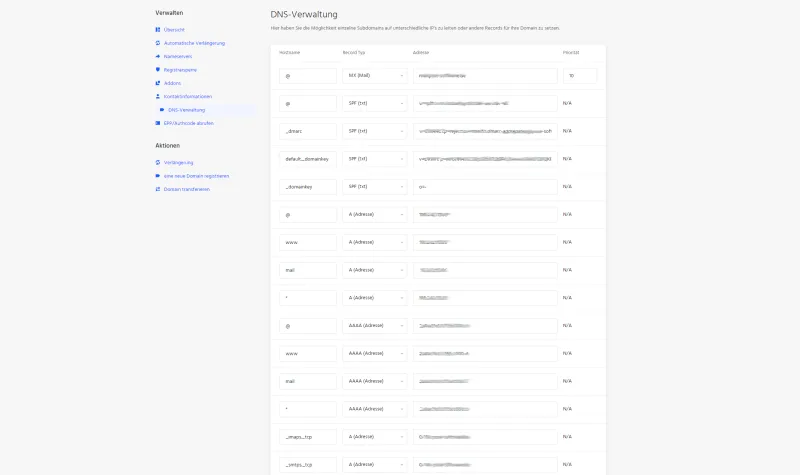Click the EPP/Authcode abrufen icon
800x475 pixels.
tap(158, 123)
